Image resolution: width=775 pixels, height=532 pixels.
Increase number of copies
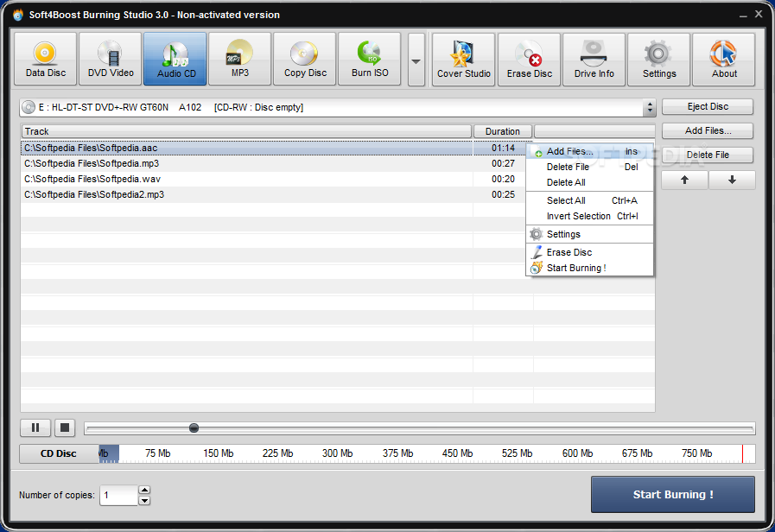coord(144,490)
